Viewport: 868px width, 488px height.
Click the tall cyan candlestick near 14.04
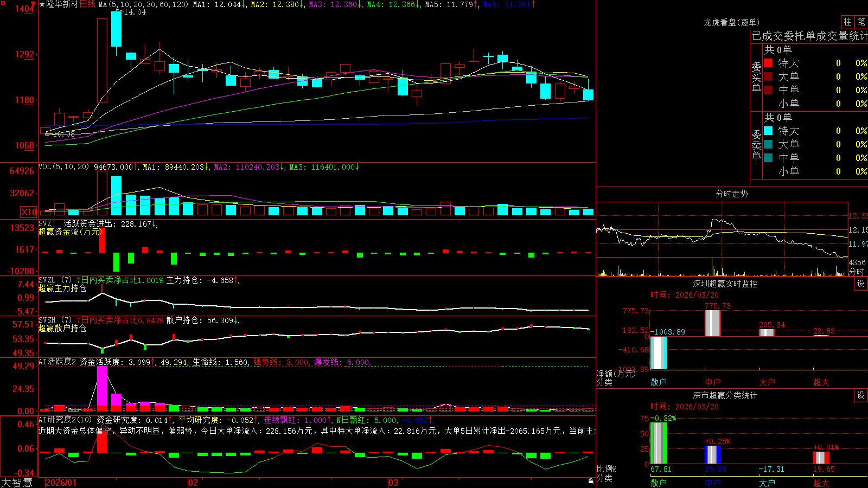pos(116,29)
